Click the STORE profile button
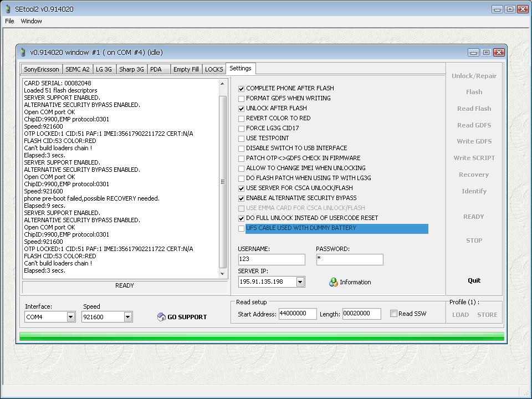Screen dimensions: 532x399 coord(487,315)
